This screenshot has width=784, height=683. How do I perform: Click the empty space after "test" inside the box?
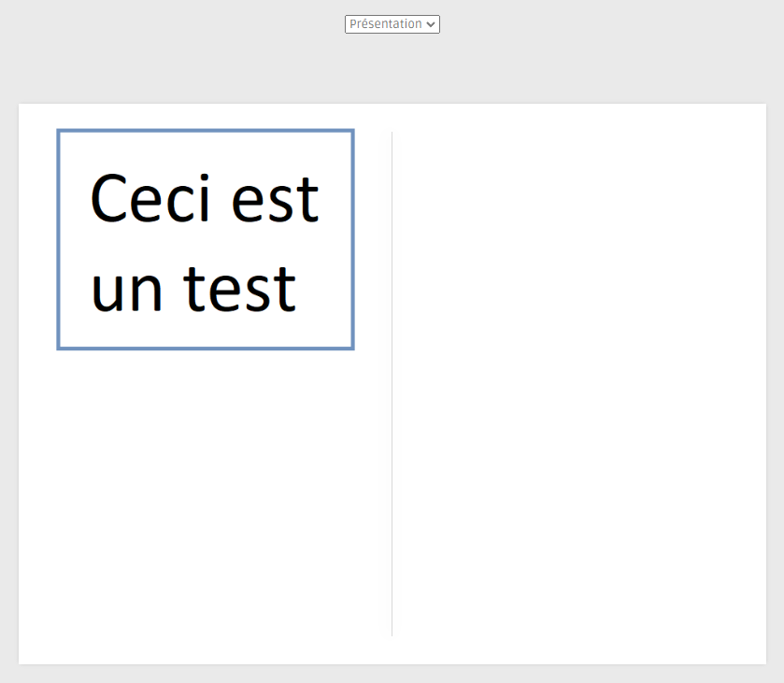(x=323, y=289)
